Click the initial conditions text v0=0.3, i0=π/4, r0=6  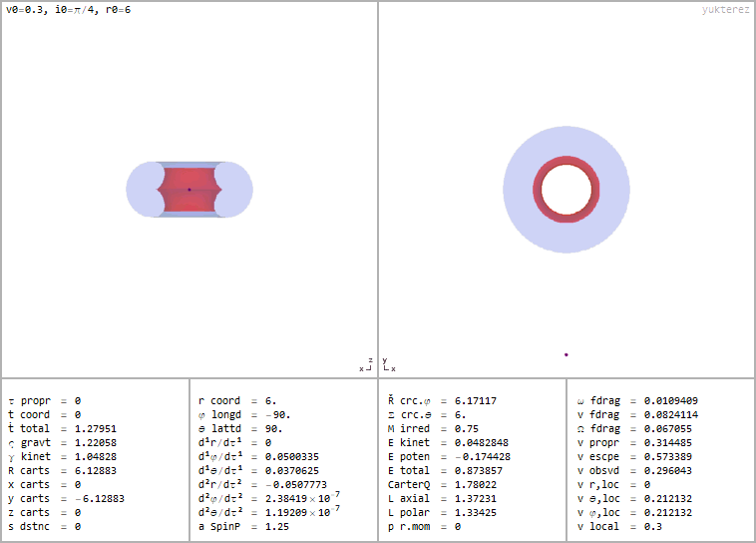pos(68,10)
